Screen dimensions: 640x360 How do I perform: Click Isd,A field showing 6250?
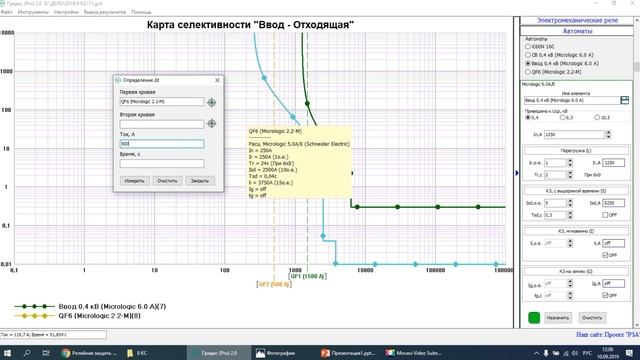coord(613,203)
